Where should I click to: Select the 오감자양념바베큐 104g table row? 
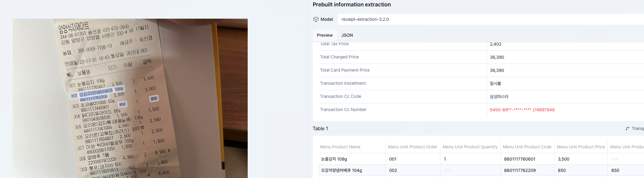[341, 170]
